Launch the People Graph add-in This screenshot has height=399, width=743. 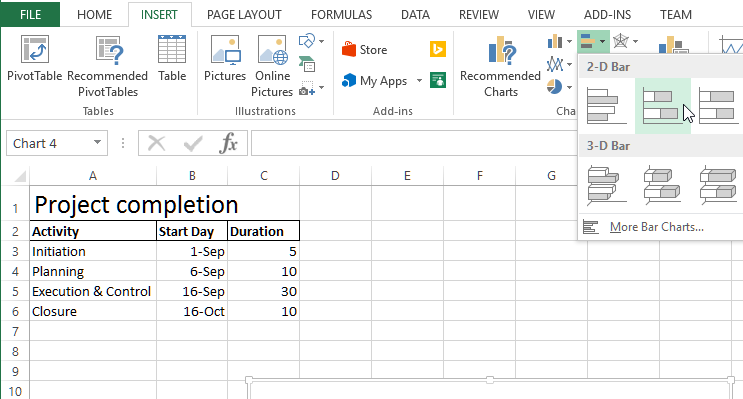(x=438, y=80)
